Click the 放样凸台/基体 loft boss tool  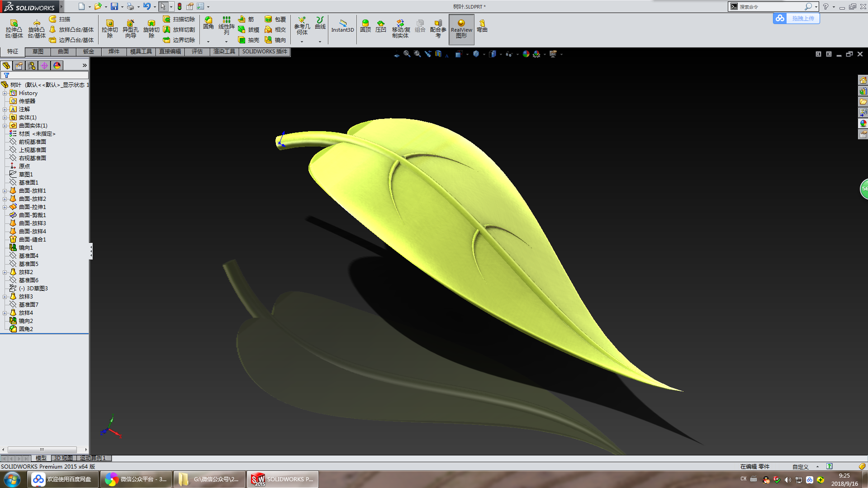(x=71, y=29)
